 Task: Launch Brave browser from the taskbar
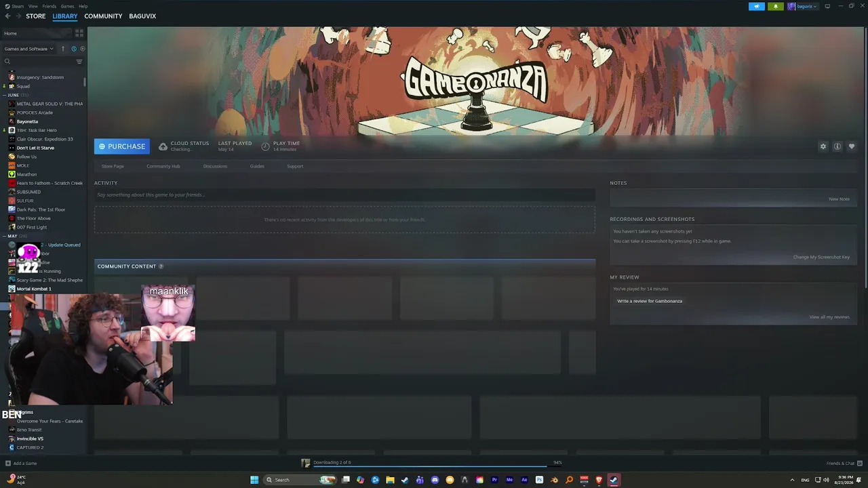click(x=599, y=480)
